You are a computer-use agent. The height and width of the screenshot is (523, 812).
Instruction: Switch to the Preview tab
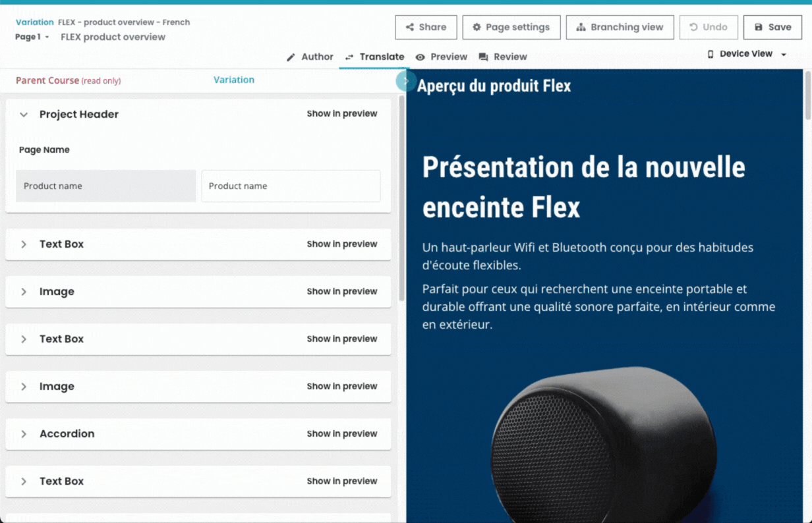click(441, 57)
